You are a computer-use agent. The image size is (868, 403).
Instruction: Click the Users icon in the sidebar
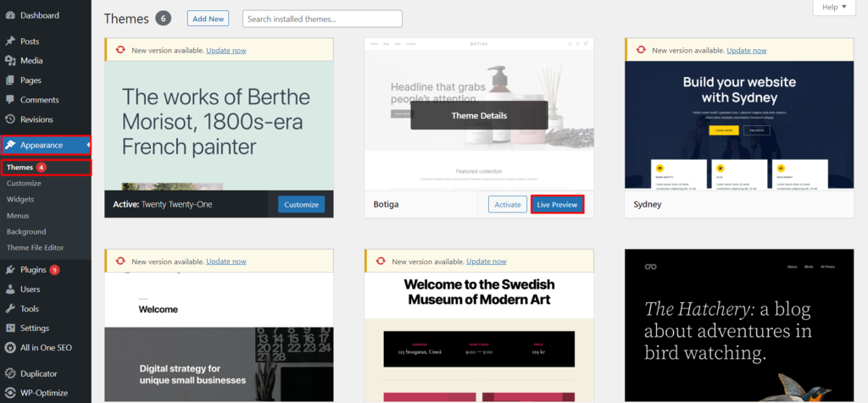10,290
